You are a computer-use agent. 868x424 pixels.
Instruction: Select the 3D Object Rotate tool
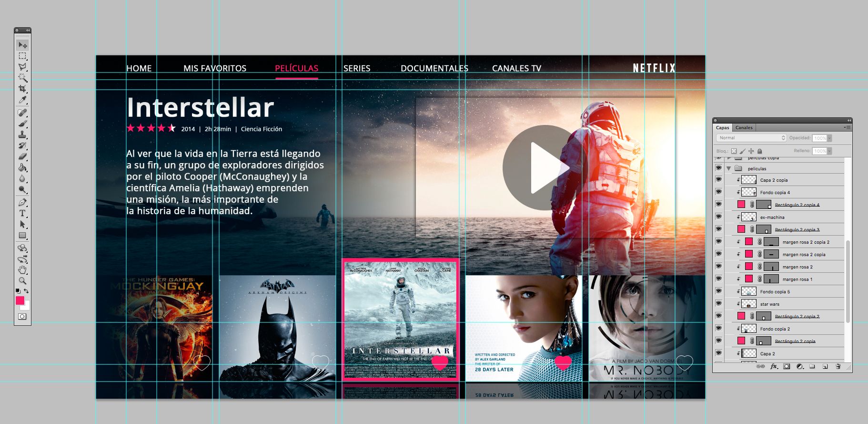coord(22,248)
